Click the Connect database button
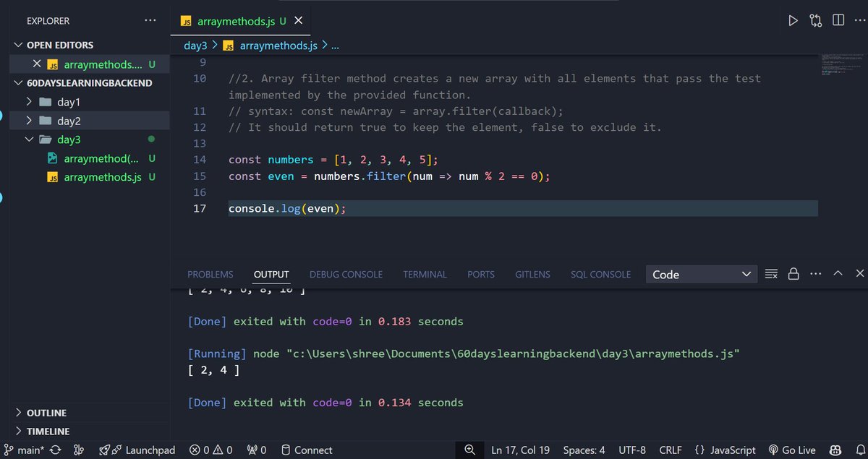 (307, 450)
